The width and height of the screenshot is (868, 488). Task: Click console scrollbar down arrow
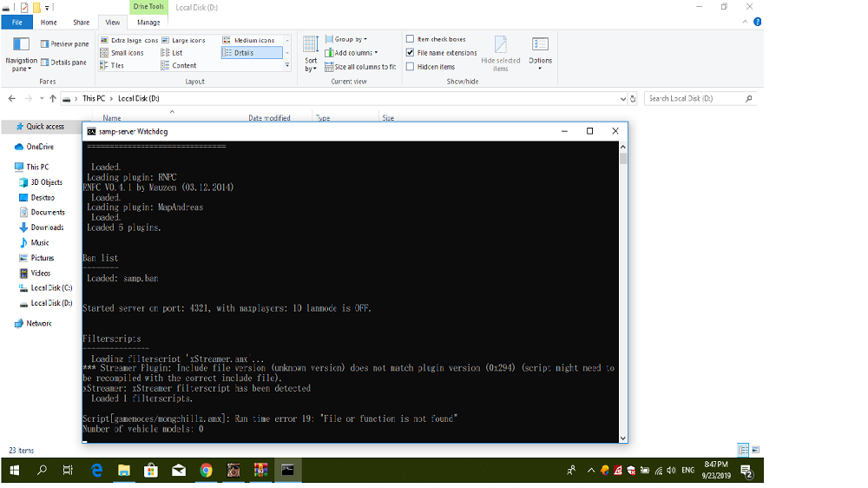pyautogui.click(x=622, y=438)
